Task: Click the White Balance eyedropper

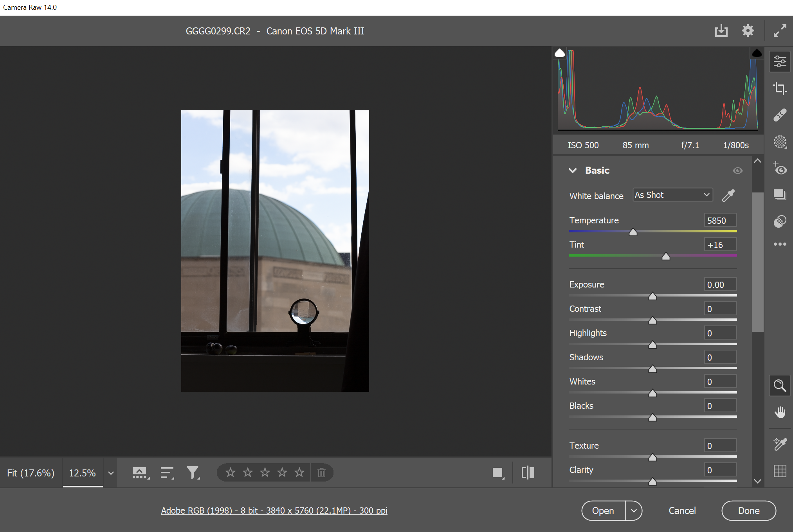Action: pyautogui.click(x=728, y=195)
